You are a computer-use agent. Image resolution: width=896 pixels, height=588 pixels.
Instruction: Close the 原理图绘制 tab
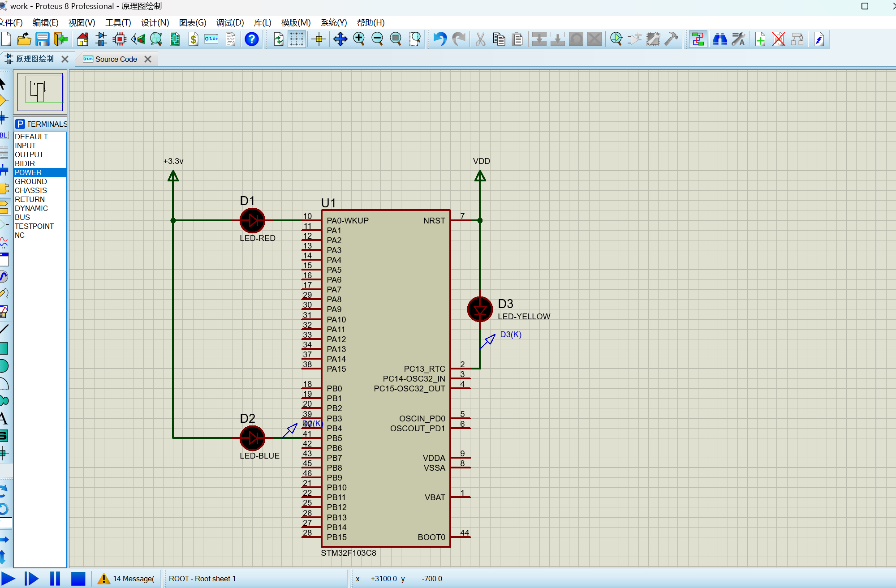[65, 59]
